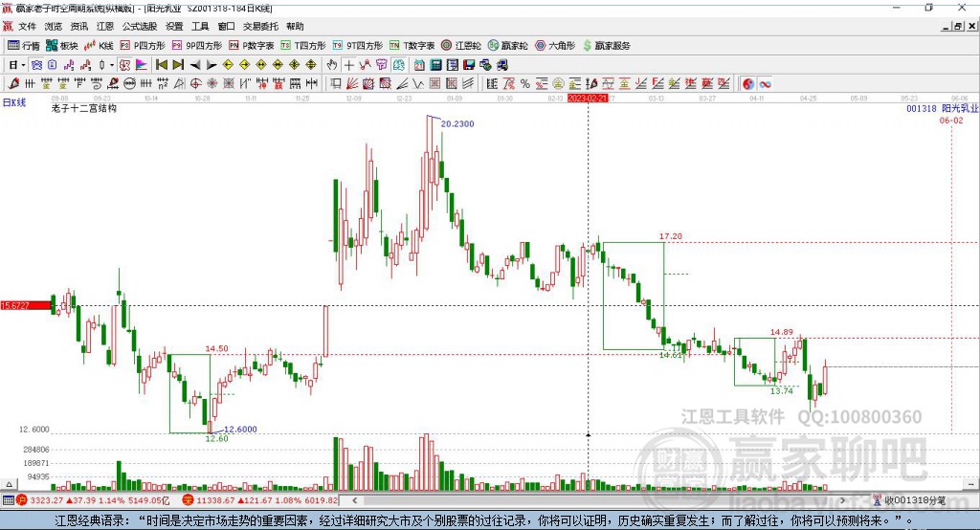Jump to last bar with skip-forward icon
The image size is (980, 530).
[178, 65]
